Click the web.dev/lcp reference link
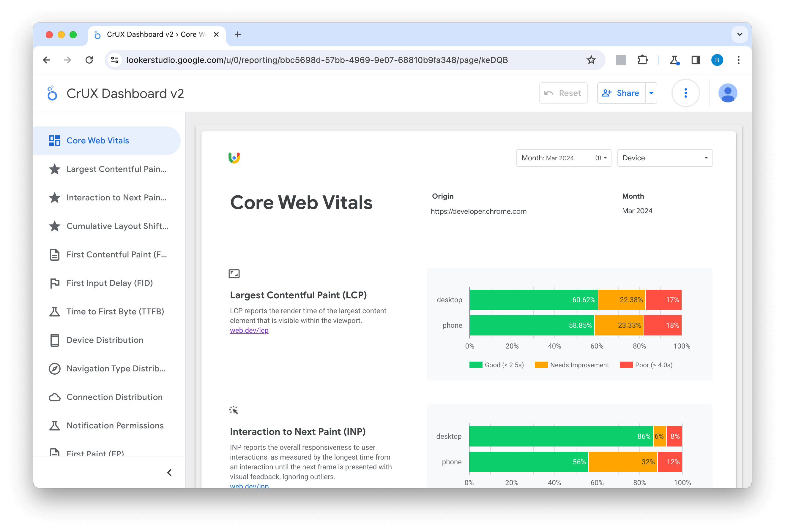785x532 pixels. point(249,331)
